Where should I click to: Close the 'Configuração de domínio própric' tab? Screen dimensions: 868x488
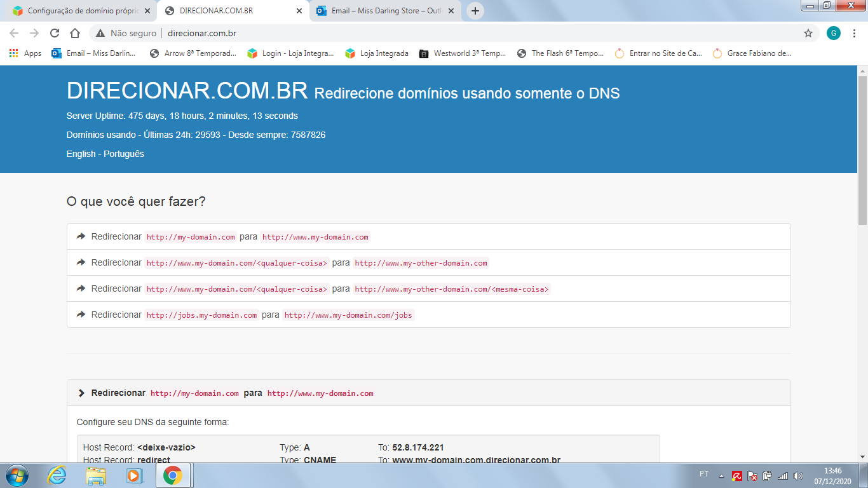(x=148, y=11)
